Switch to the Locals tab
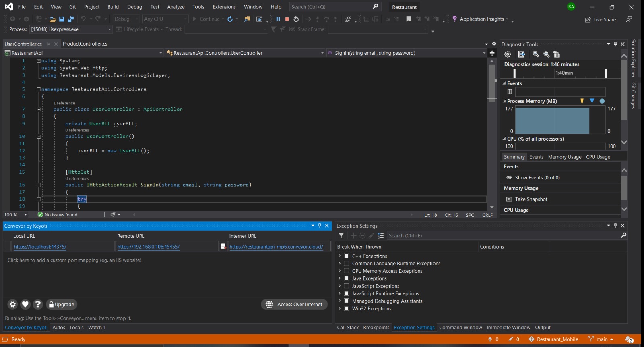This screenshot has width=644, height=347. (x=76, y=327)
